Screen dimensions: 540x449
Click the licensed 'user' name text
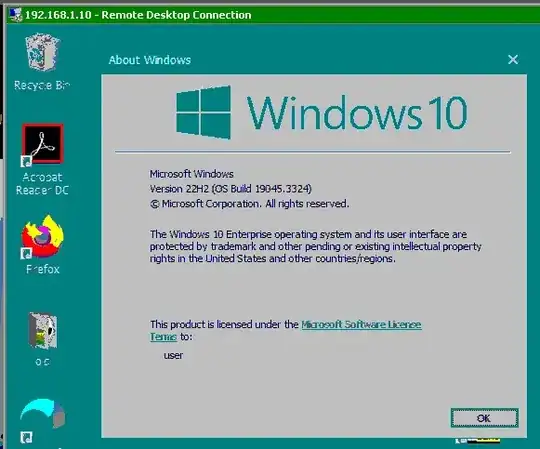[x=173, y=355]
